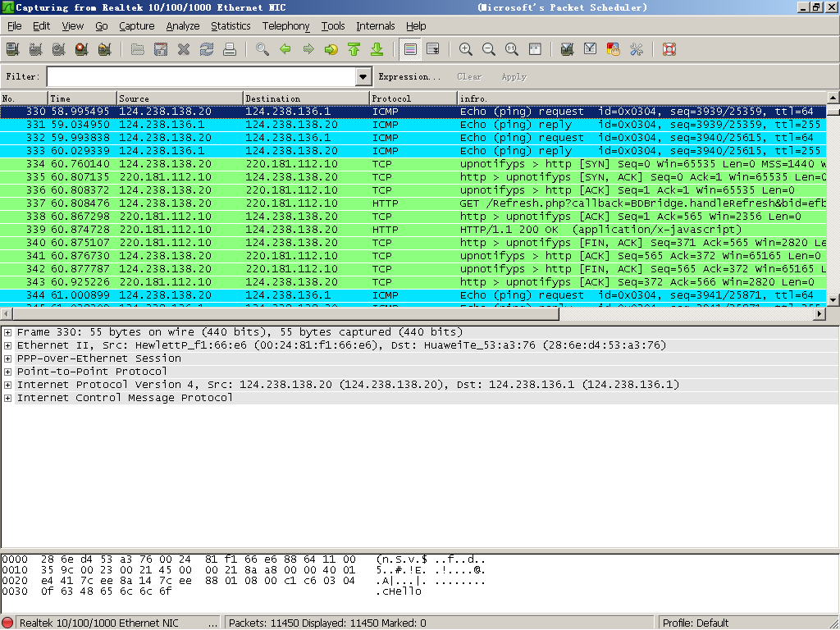The width and height of the screenshot is (840, 630).
Task: Click the packet list horizontal scrollbar thumb
Action: pos(285,314)
